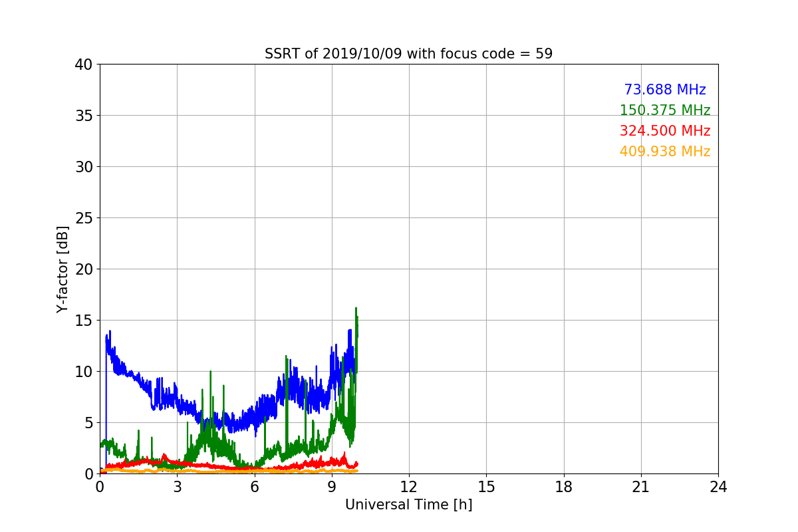The width and height of the screenshot is (798, 532).
Task: Click the x-axis tick label 12
Action: [x=409, y=487]
